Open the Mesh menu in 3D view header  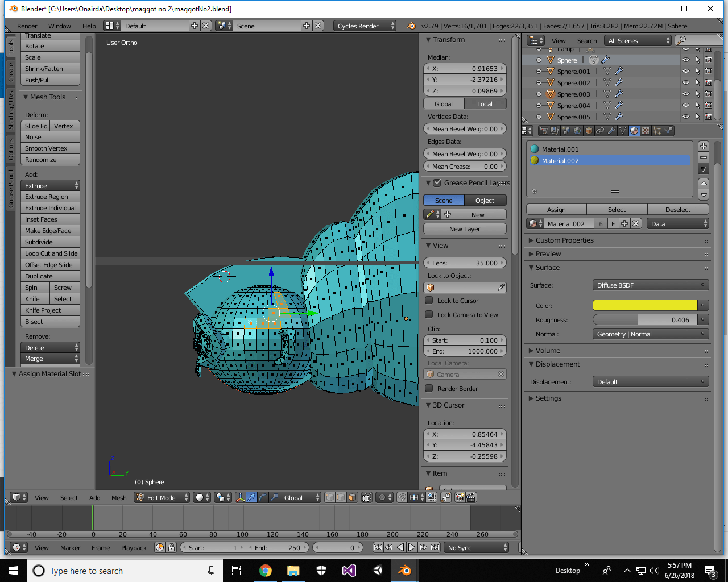[119, 498]
